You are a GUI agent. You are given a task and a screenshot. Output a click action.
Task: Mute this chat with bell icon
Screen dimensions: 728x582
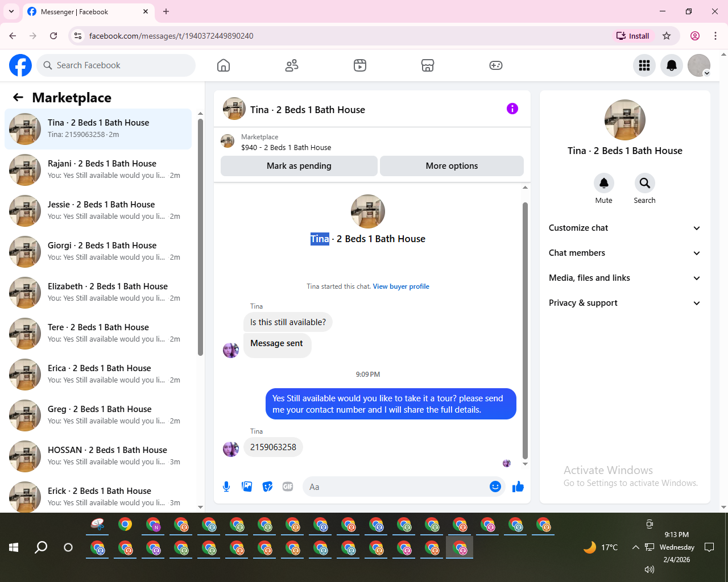click(x=604, y=183)
